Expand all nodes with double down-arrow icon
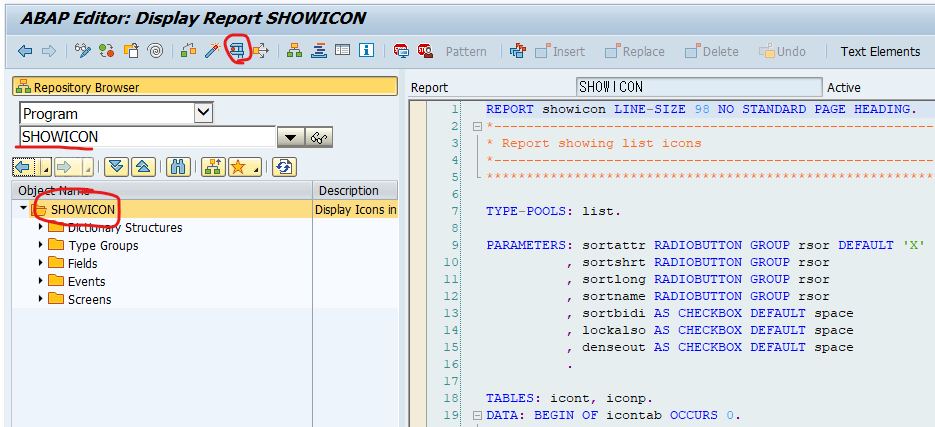Viewport: 935px width, 427px height. point(116,167)
